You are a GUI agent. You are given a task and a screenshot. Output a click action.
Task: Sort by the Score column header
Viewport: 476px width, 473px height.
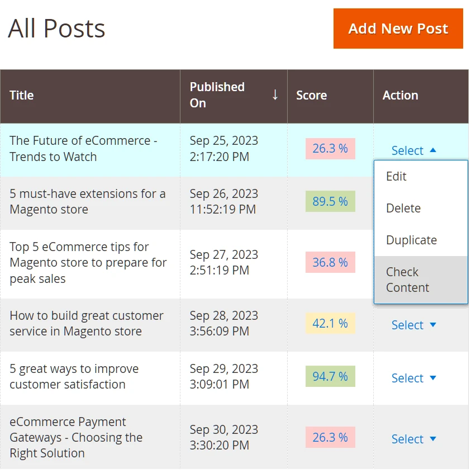point(311,95)
